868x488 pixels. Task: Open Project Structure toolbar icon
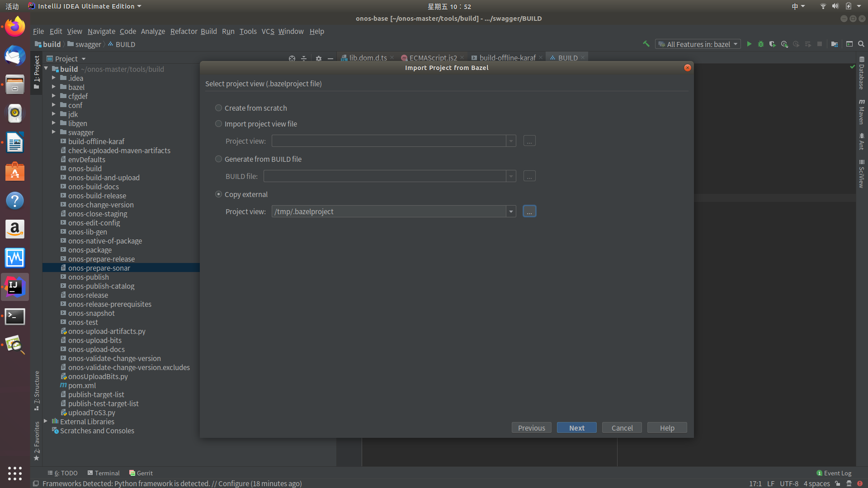coord(835,44)
